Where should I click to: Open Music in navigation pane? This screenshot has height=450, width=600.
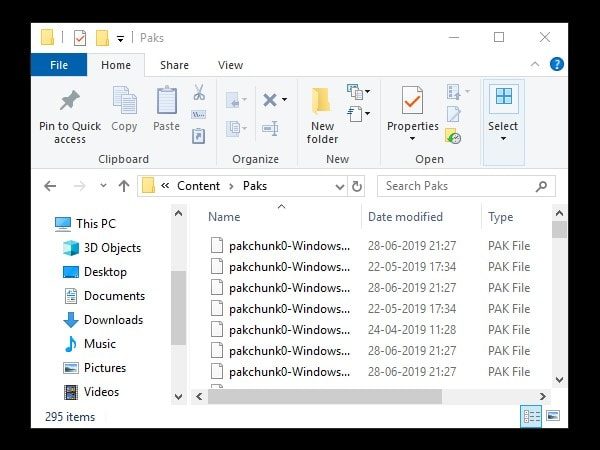point(89,344)
